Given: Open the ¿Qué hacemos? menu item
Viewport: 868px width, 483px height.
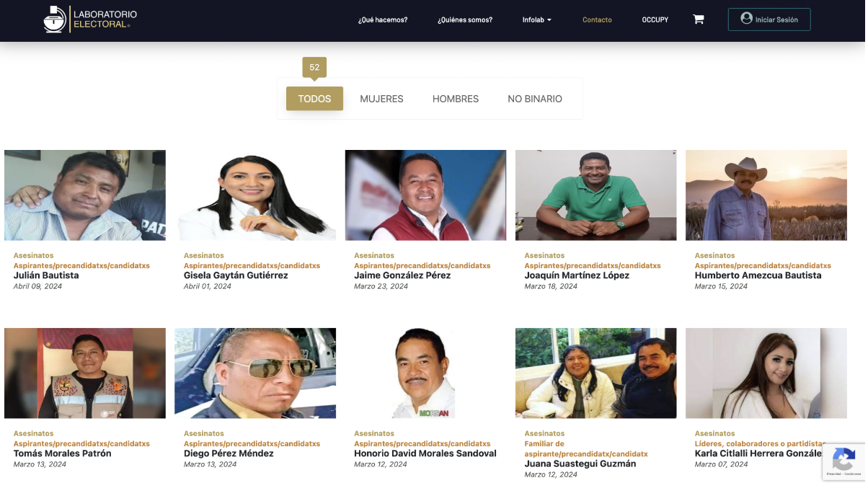Looking at the screenshot, I should point(383,20).
